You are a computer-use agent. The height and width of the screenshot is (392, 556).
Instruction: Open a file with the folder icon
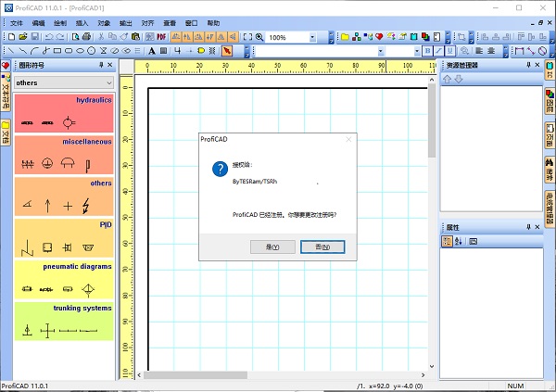(x=23, y=37)
